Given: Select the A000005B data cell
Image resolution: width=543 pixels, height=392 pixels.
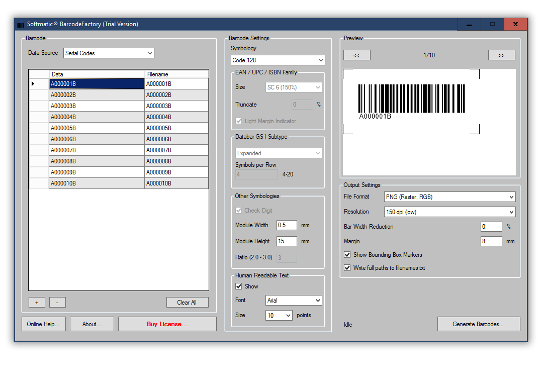Looking at the screenshot, I should [97, 128].
